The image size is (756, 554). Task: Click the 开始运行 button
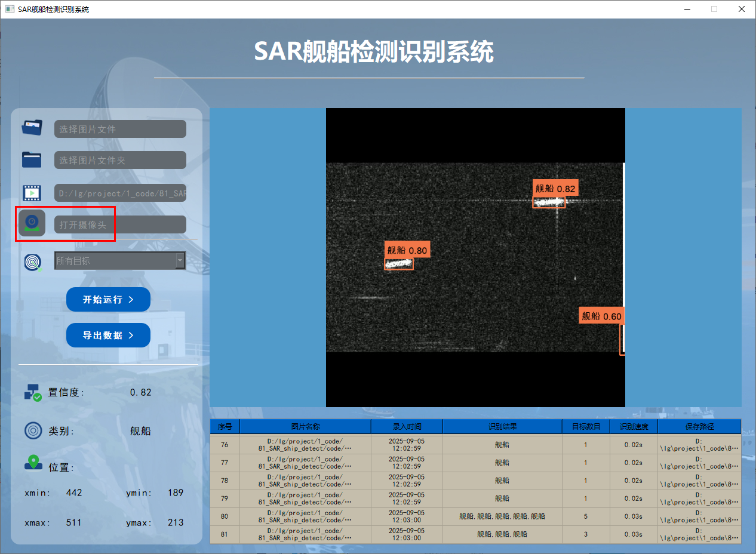[108, 300]
